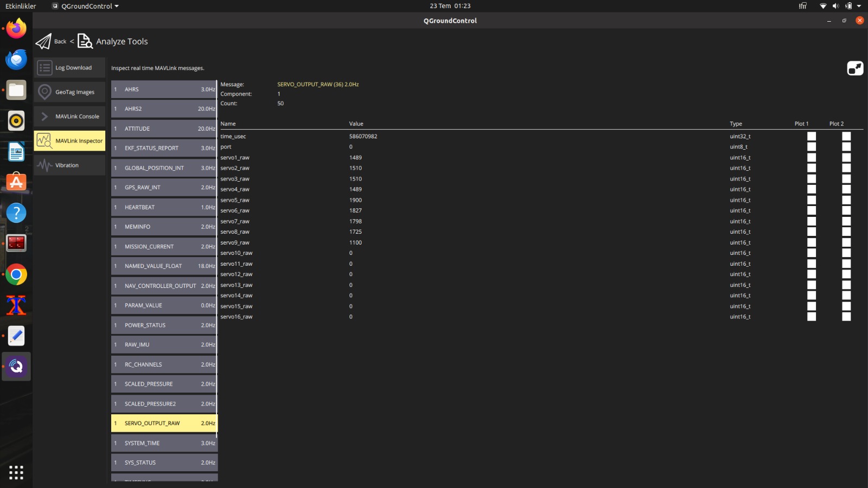Open Log Download via its list icon

(45, 68)
